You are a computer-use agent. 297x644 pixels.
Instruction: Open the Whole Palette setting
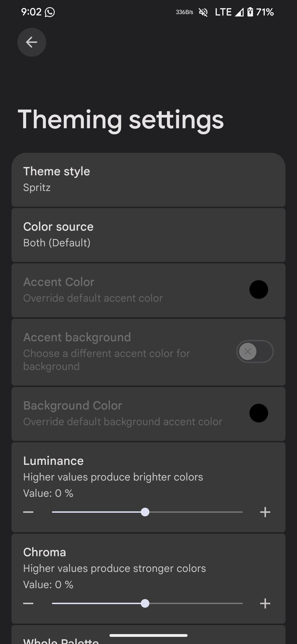point(61,641)
